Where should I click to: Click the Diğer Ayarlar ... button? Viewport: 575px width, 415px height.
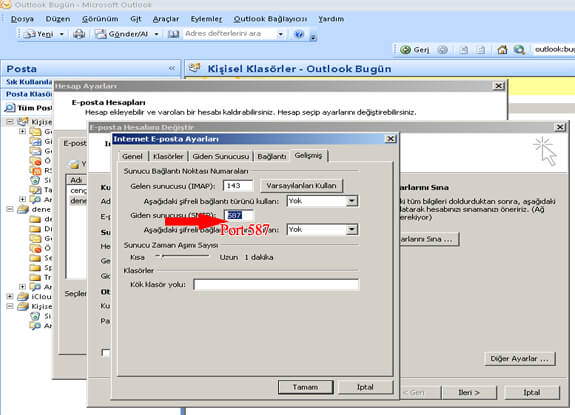pyautogui.click(x=520, y=359)
